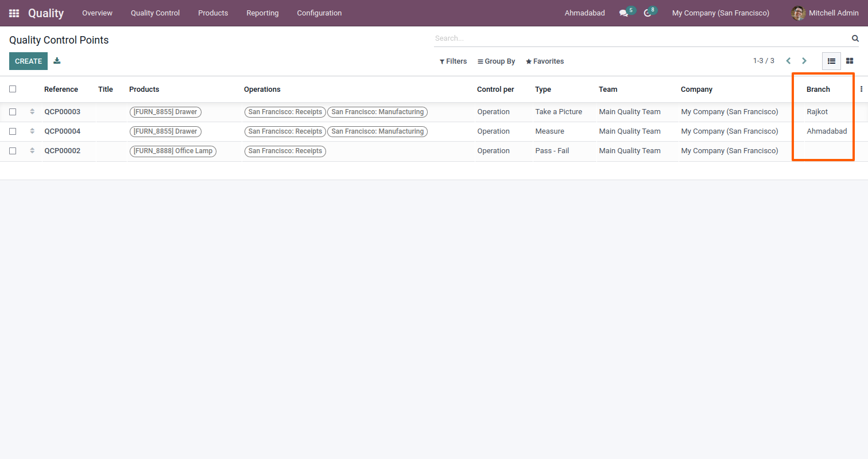Open record QCP00004
The image size is (868, 459).
click(63, 131)
